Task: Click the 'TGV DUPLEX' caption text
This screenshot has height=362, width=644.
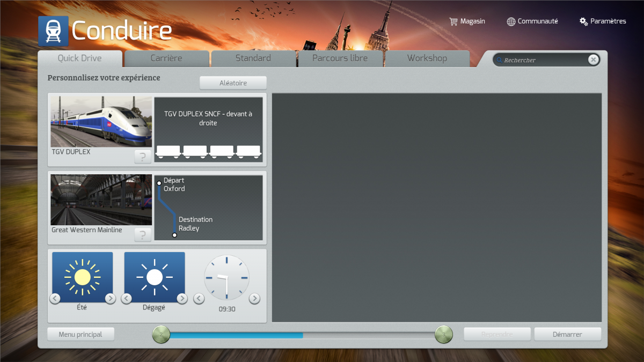Action: tap(71, 152)
